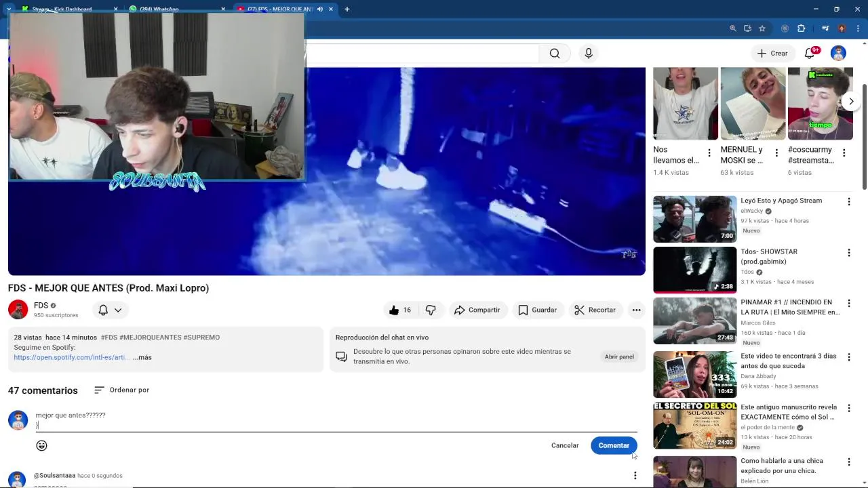Image resolution: width=868 pixels, height=488 pixels.
Task: Click into the comment text field
Action: pos(336,420)
